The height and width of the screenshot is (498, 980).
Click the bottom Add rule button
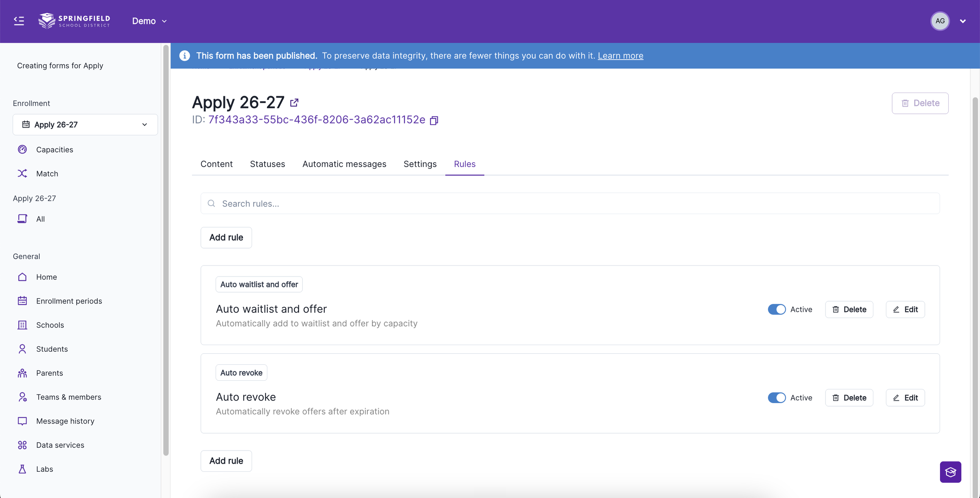(226, 461)
